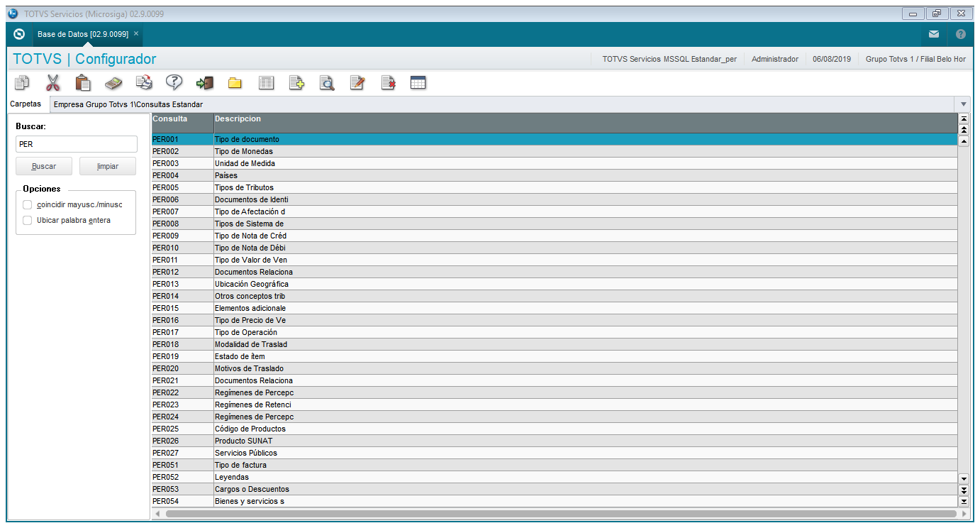Click the Buscar text field containing PER
The height and width of the screenshot is (528, 980).
(x=77, y=144)
